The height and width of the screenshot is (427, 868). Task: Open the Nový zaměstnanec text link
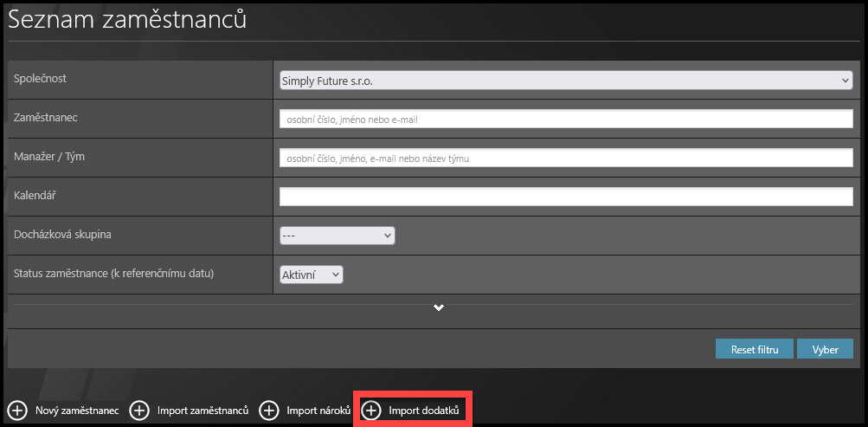tap(76, 410)
